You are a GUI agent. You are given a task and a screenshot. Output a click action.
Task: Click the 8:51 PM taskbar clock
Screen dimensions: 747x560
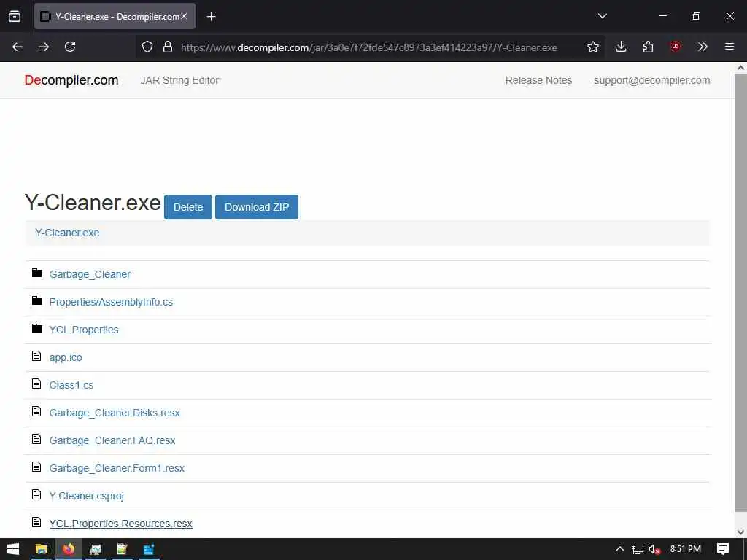point(686,549)
